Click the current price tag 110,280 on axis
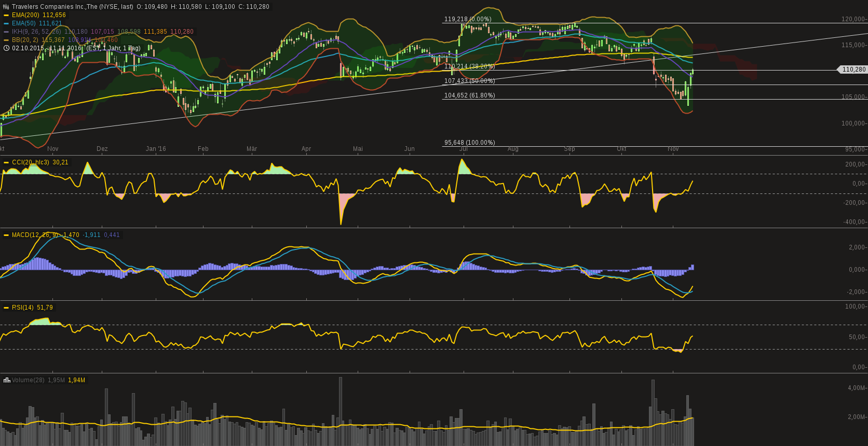This screenshot has width=868, height=446. point(853,69)
